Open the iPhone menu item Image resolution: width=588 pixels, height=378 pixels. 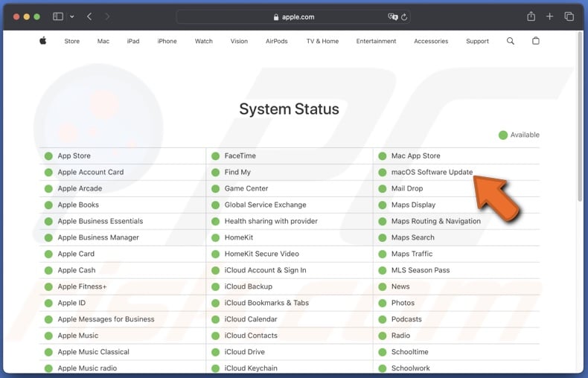click(x=167, y=41)
